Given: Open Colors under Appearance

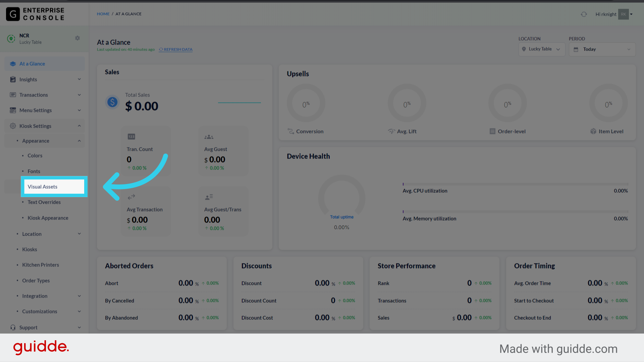Looking at the screenshot, I should pos(35,156).
